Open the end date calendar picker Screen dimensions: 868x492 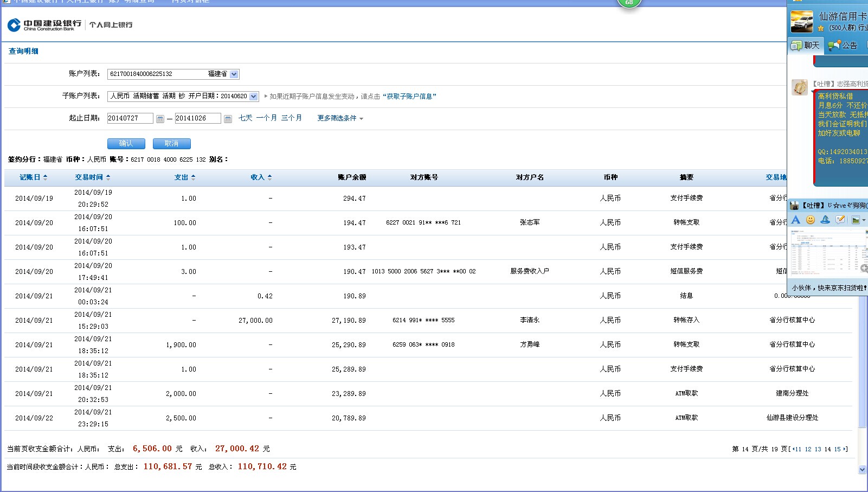(228, 119)
